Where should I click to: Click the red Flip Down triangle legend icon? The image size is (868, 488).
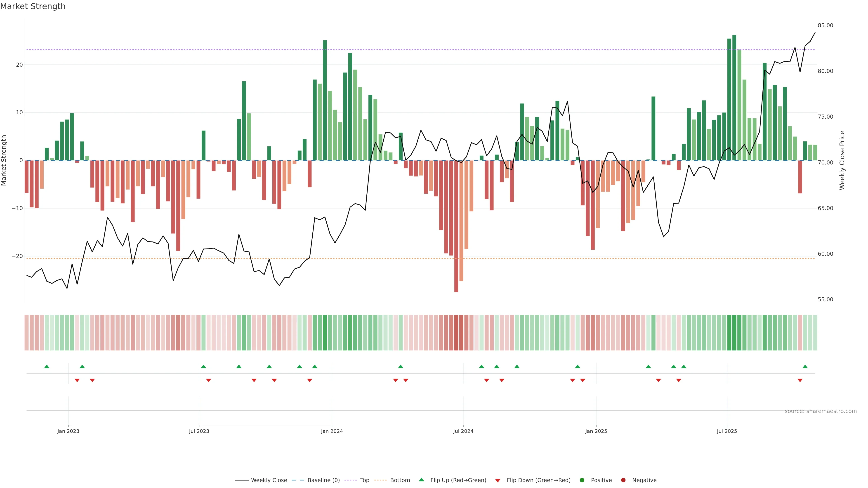(498, 481)
